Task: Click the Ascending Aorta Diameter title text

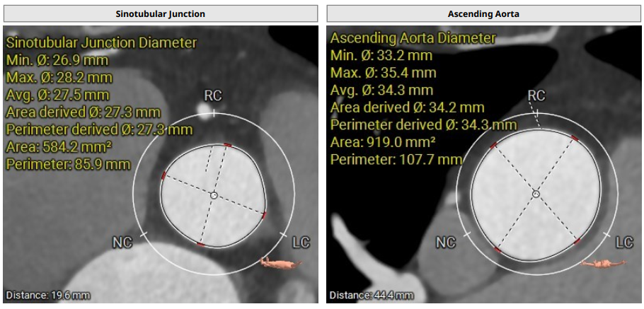Action: 413,37
